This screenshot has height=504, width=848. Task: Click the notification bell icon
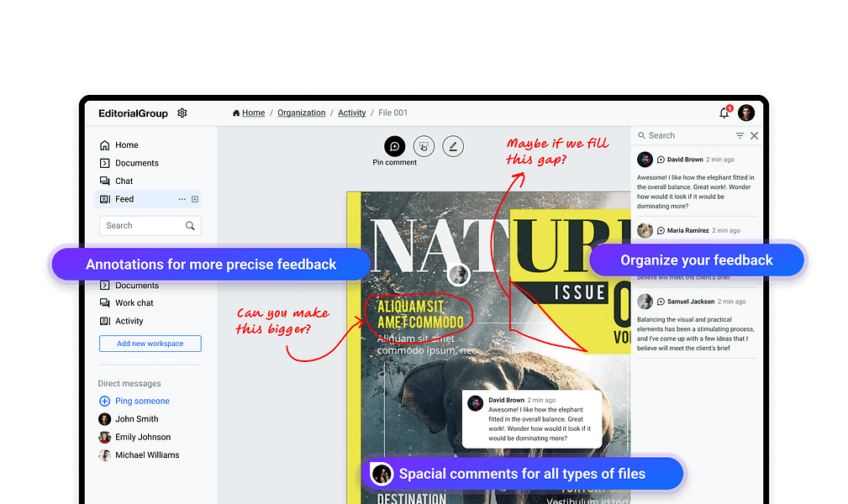click(x=724, y=113)
